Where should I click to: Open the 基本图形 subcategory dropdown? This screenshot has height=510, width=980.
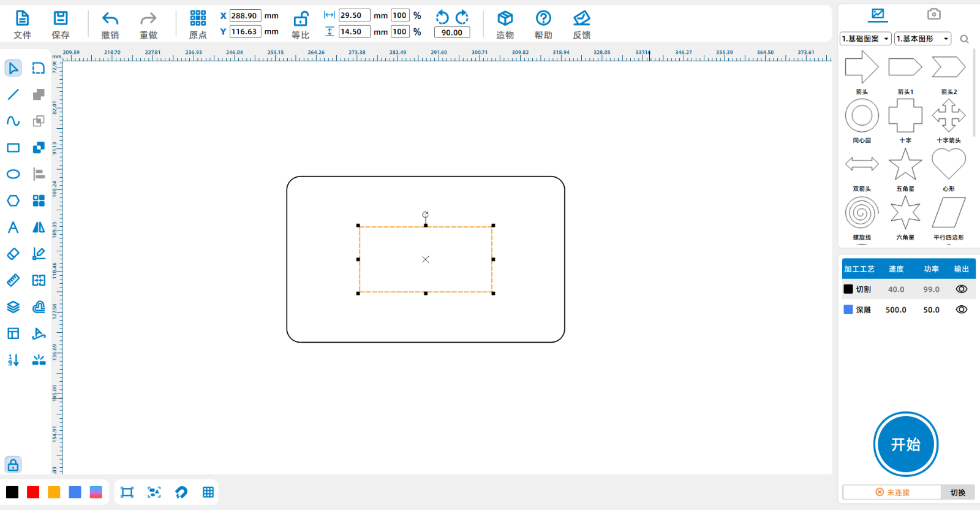point(922,39)
